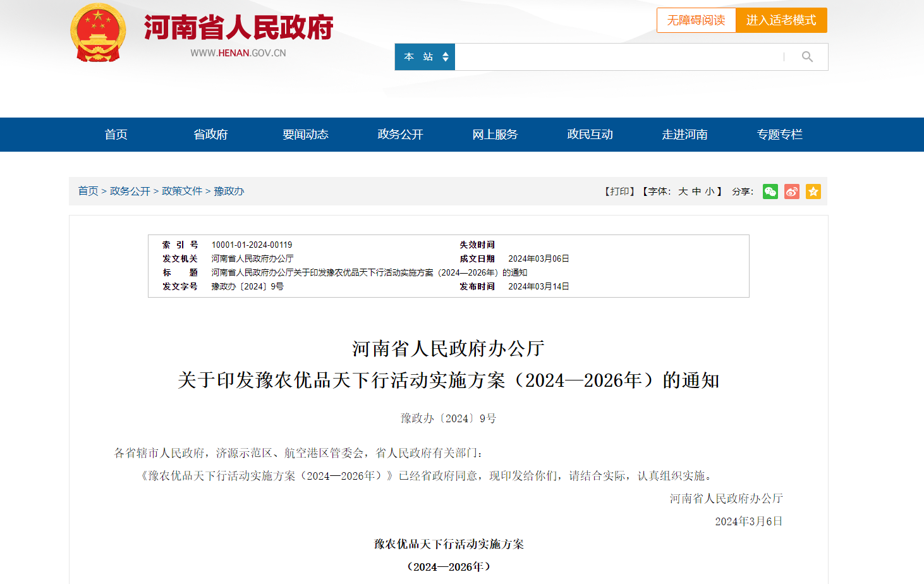
Task: Open the print view via 打印
Action: [620, 191]
